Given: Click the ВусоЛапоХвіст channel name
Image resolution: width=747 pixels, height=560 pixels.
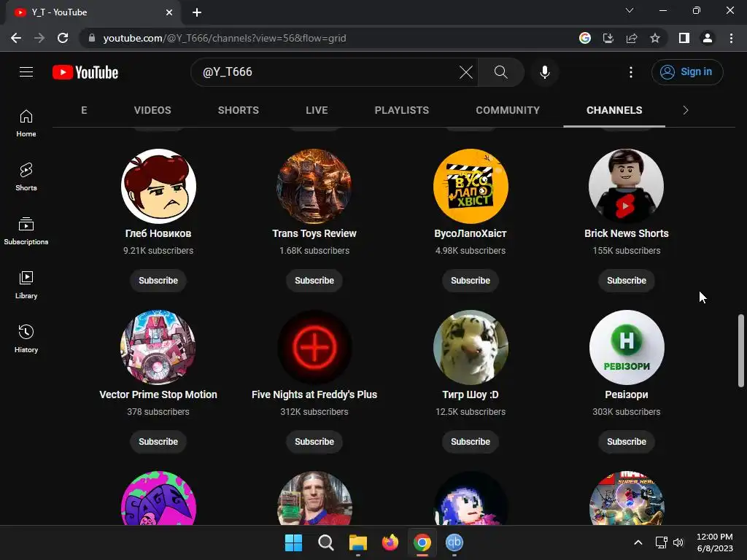Looking at the screenshot, I should pos(471,233).
